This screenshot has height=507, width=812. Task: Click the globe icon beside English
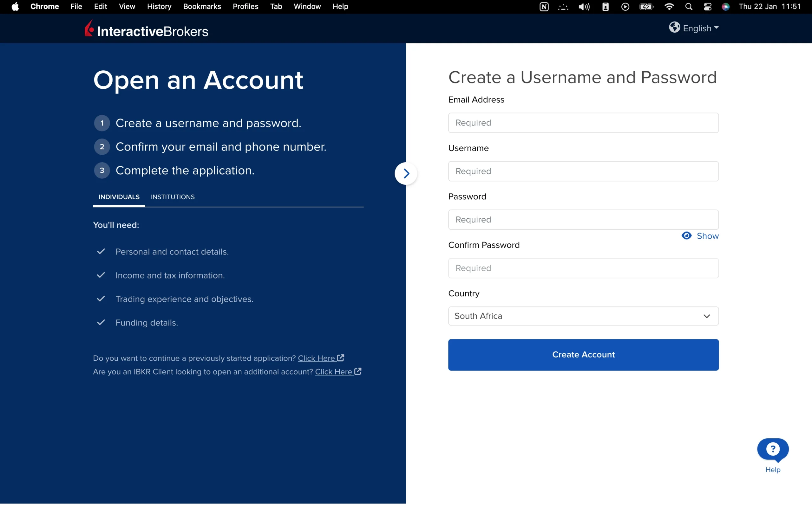675,28
